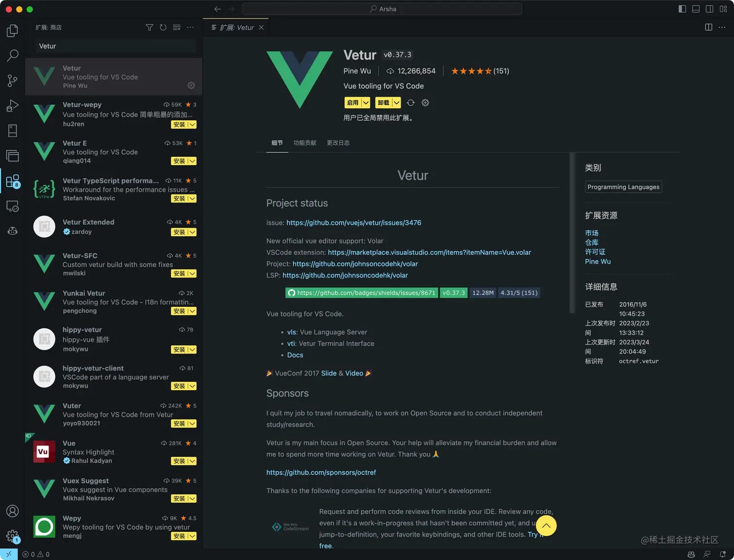
Task: Click the 仓库 repository resource link
Action: pyautogui.click(x=592, y=243)
